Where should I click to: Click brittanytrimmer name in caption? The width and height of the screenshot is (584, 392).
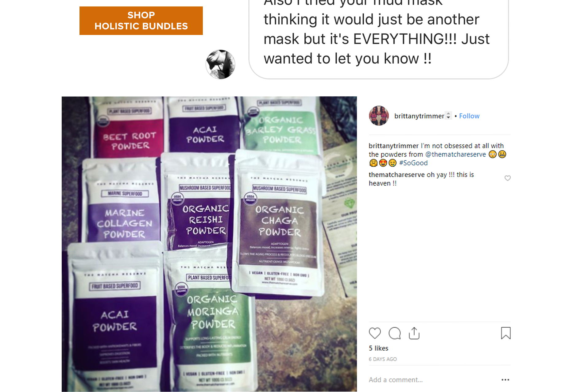(x=394, y=146)
